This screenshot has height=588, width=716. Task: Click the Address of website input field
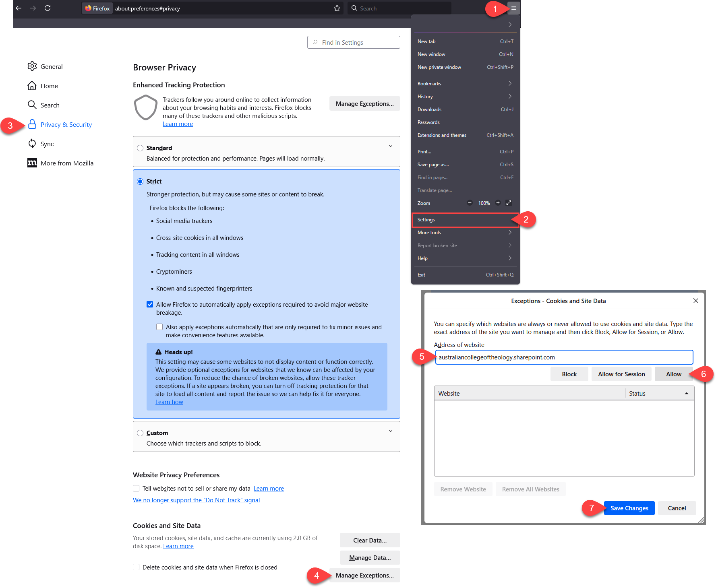point(564,357)
